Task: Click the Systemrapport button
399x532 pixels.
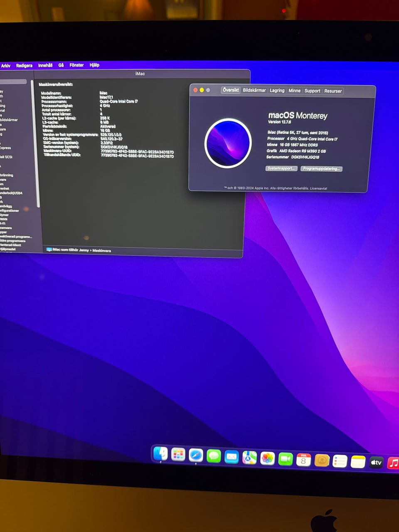Action: (281, 168)
